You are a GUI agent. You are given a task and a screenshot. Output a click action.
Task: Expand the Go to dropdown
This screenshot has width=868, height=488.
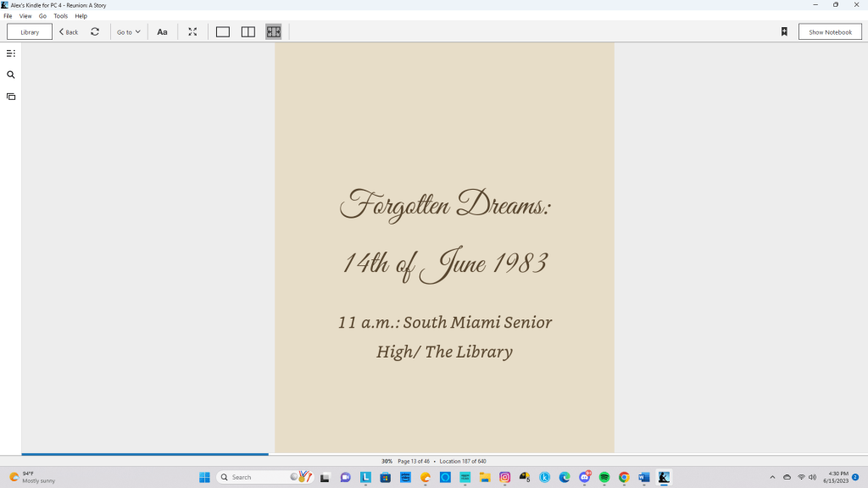(x=129, y=32)
